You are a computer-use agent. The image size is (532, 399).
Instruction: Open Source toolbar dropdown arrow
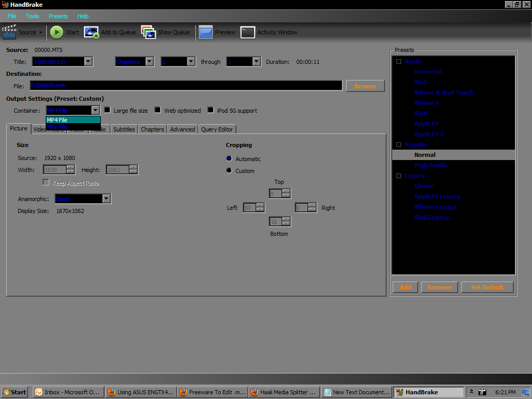pos(41,33)
